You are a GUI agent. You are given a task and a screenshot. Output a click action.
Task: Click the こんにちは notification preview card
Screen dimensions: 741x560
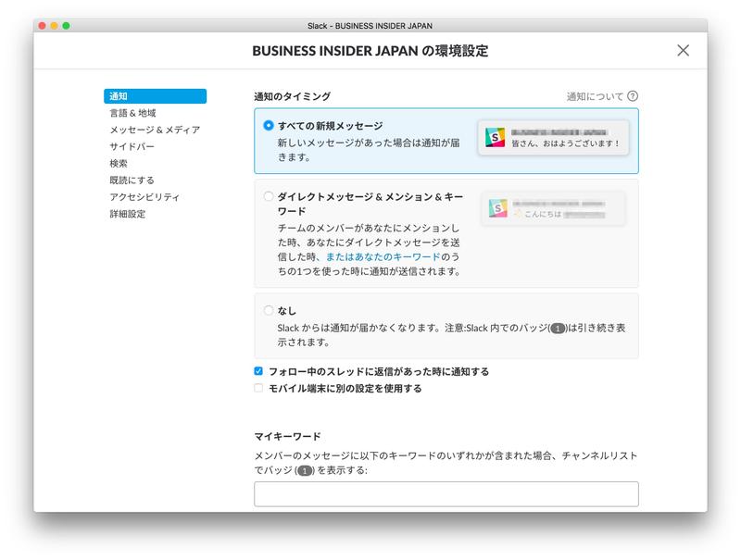(x=553, y=208)
